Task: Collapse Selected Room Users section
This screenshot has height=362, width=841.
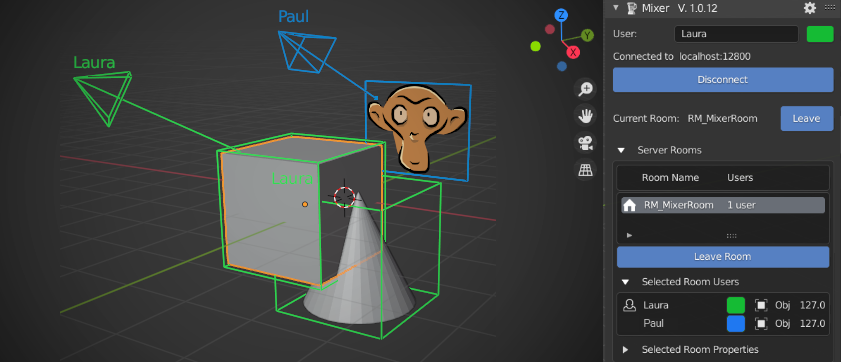Action: click(625, 282)
